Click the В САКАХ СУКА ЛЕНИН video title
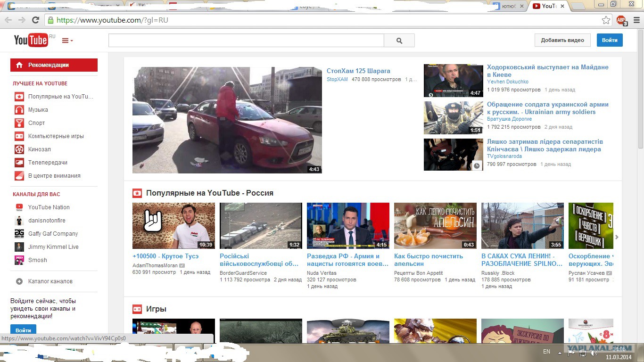 tap(522, 260)
